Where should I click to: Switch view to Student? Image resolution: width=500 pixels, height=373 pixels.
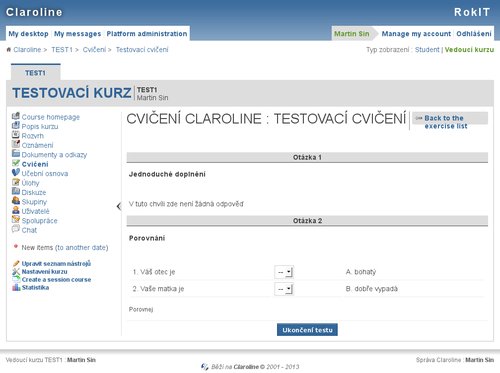(x=427, y=50)
